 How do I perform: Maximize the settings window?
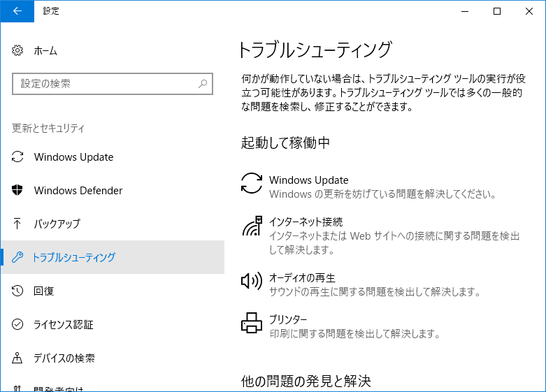497,11
